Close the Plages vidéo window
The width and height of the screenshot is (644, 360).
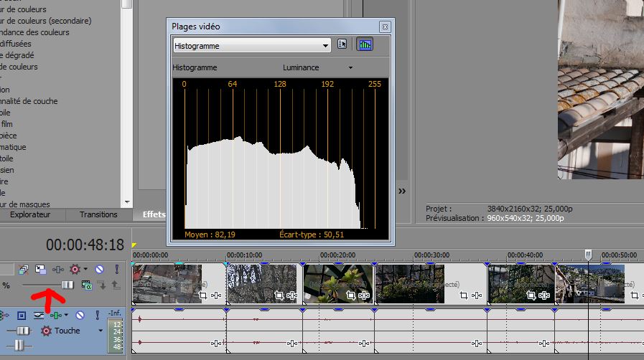tap(386, 27)
